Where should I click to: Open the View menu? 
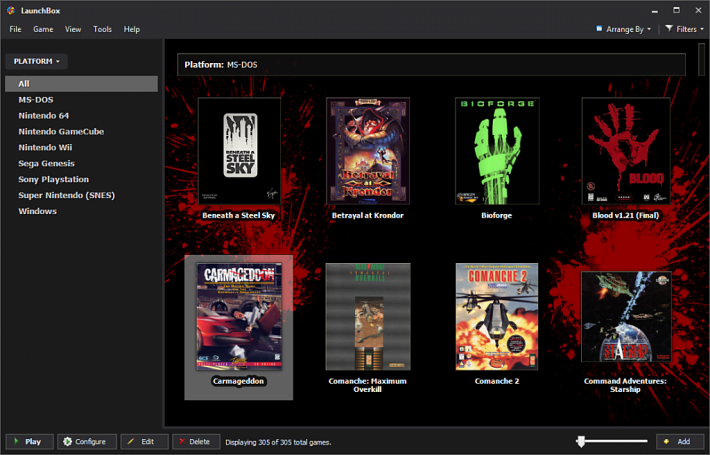(x=73, y=29)
